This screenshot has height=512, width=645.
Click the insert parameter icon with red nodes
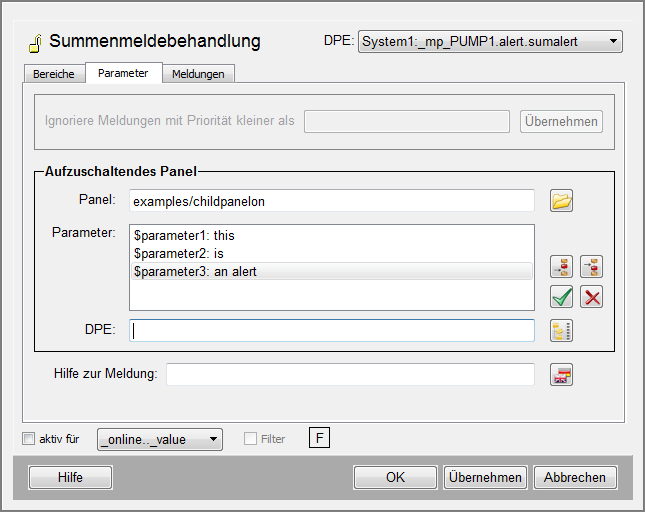click(x=561, y=266)
